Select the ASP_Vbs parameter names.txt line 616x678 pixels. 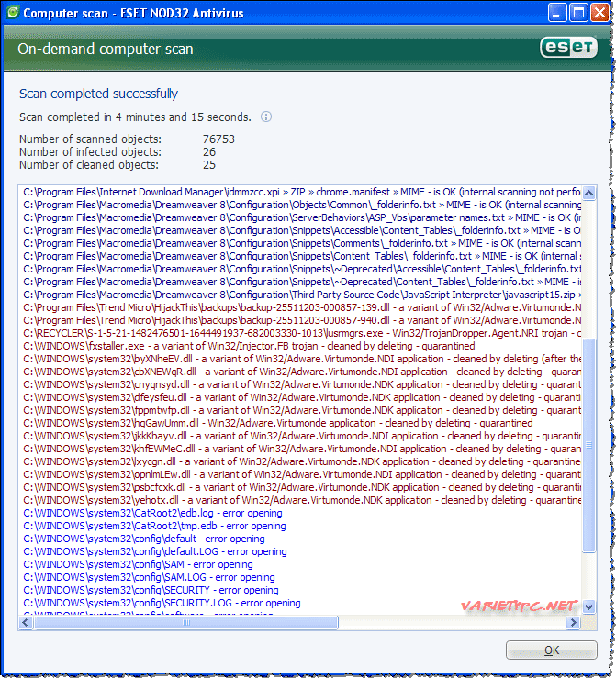[301, 217]
